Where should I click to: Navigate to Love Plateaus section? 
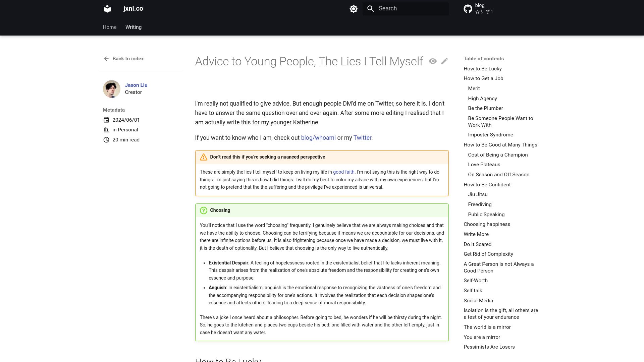pyautogui.click(x=484, y=165)
